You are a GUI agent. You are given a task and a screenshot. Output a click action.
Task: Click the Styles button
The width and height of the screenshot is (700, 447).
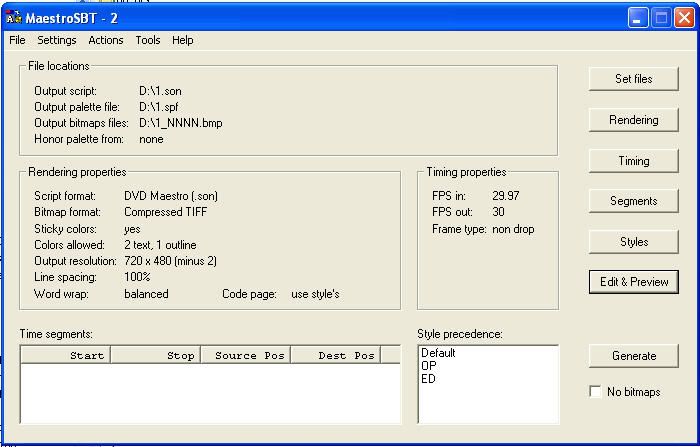pos(633,242)
